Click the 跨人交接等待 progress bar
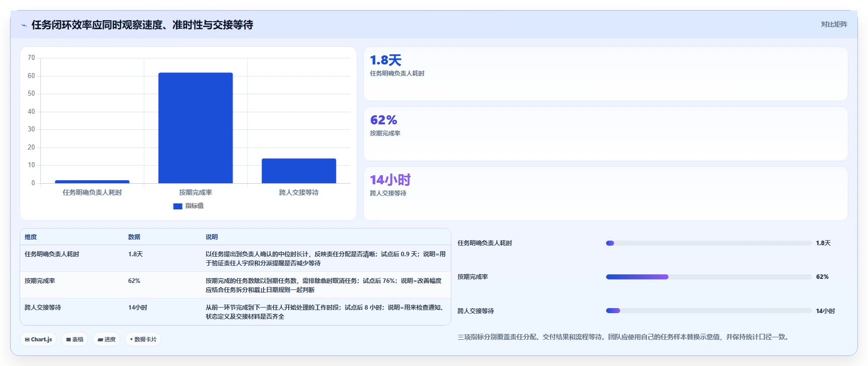Viewport: 868px width, 366px height. [709, 311]
